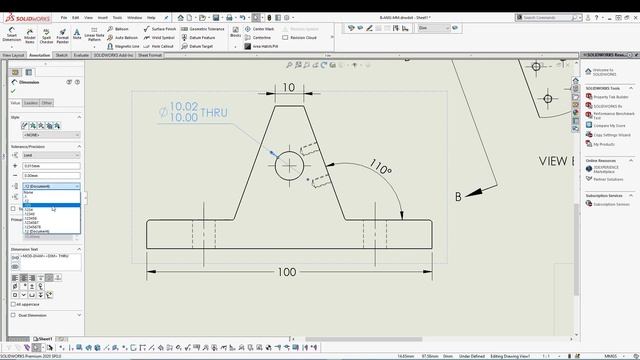
Task: Switch to the Sheet Format tab
Action: tap(150, 55)
